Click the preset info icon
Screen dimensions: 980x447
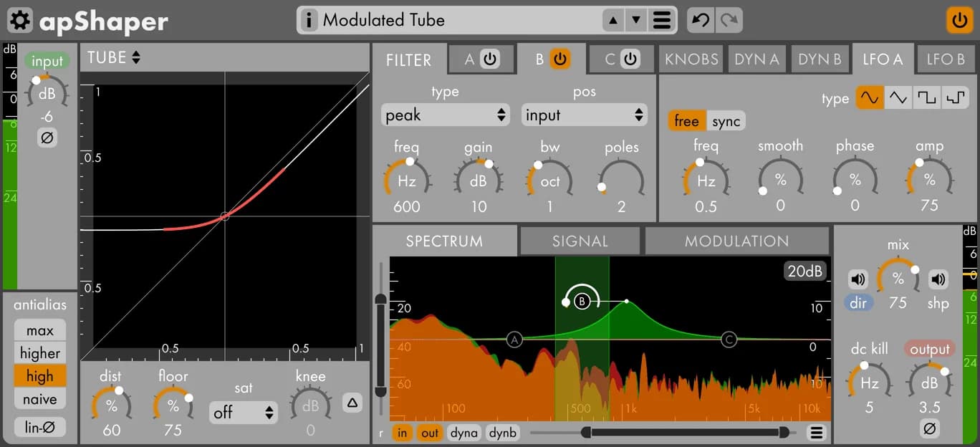point(309,21)
